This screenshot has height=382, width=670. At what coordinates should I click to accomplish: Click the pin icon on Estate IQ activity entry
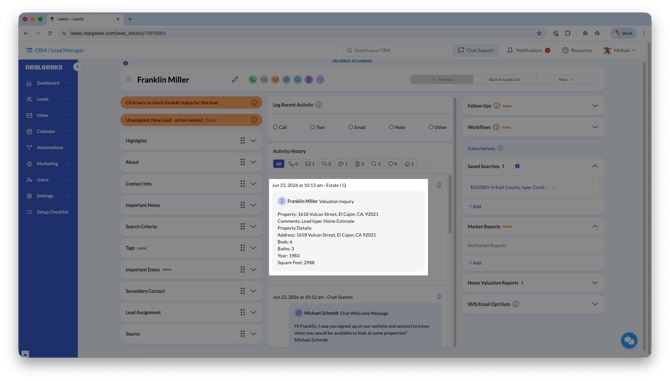(439, 185)
